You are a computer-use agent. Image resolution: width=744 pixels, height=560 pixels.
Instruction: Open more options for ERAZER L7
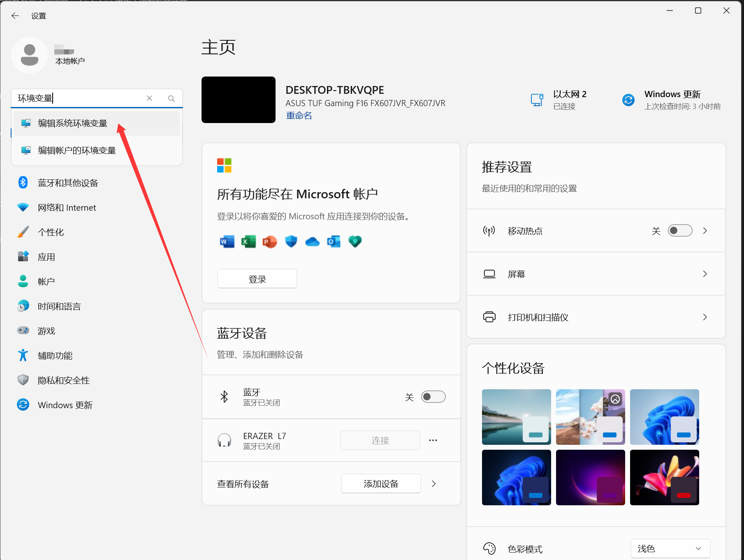(433, 440)
